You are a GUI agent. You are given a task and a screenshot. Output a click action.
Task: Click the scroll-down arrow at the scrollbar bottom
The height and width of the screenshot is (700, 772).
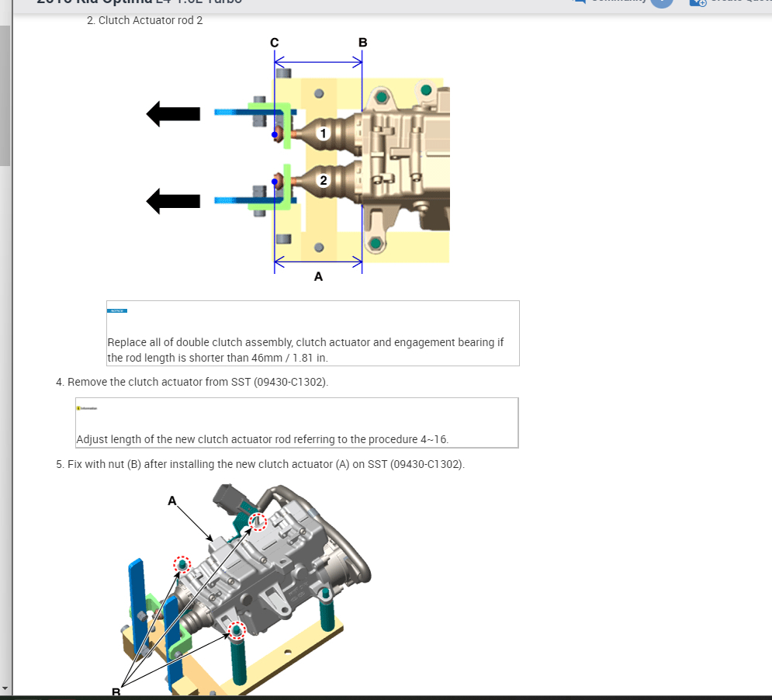[x=5, y=688]
